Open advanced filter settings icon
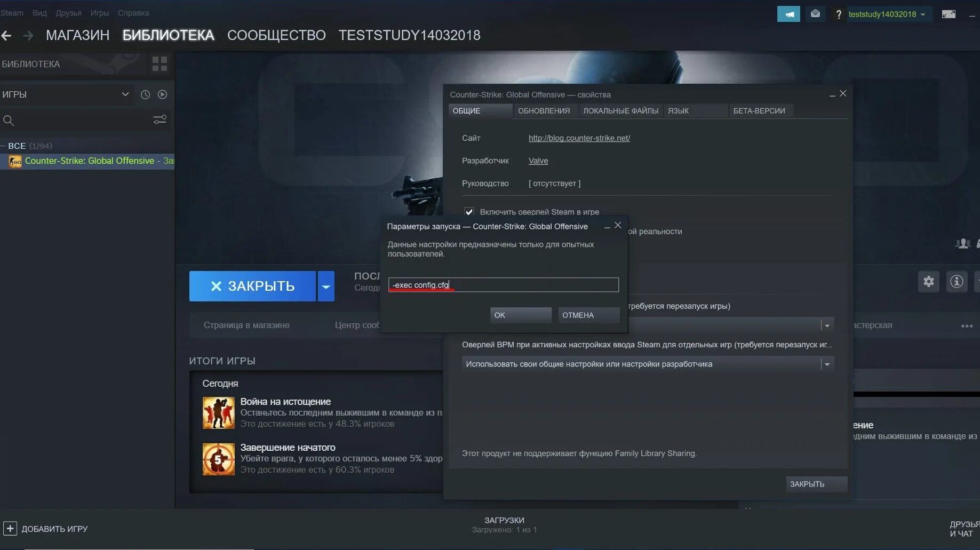Viewport: 980px width, 550px height. 160,119
